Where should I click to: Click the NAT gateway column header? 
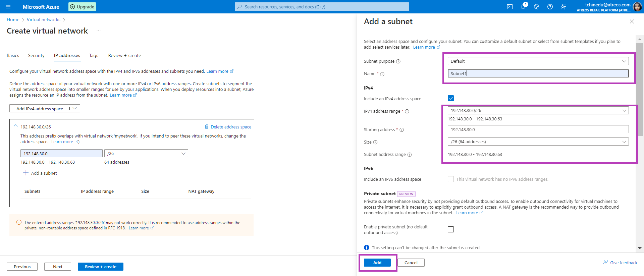(201, 191)
